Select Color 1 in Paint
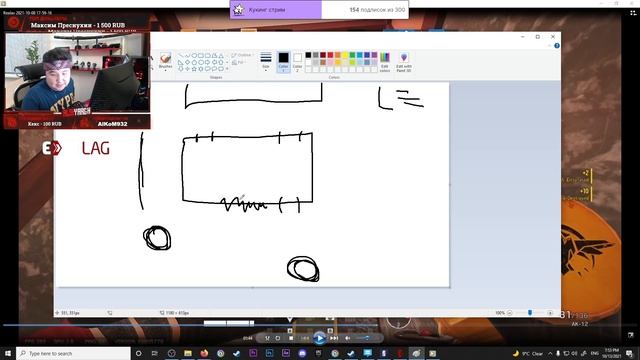640x360 pixels. [x=283, y=62]
